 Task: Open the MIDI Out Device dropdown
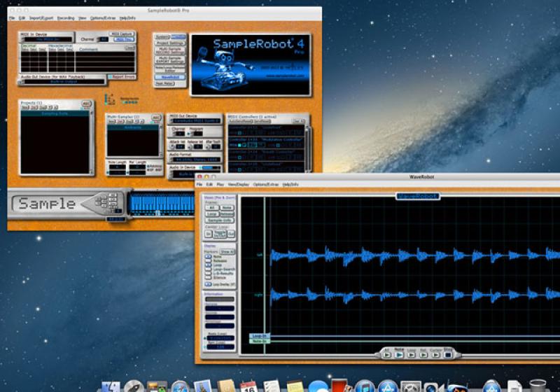point(195,121)
